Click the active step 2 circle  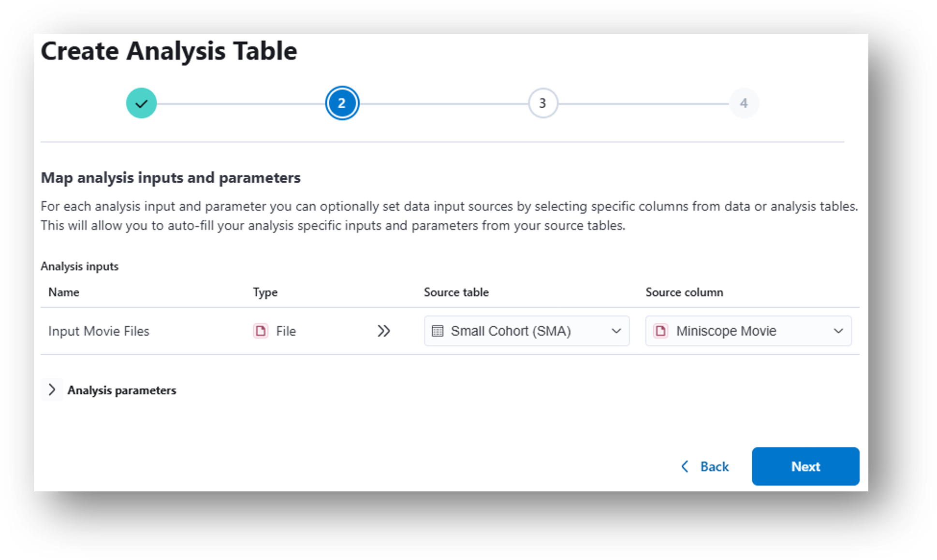click(342, 103)
